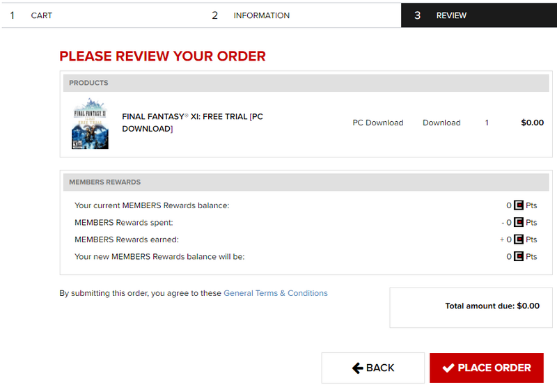Click 'MEMBERS Rewards earned:' label
The height and width of the screenshot is (392, 557).
click(127, 240)
